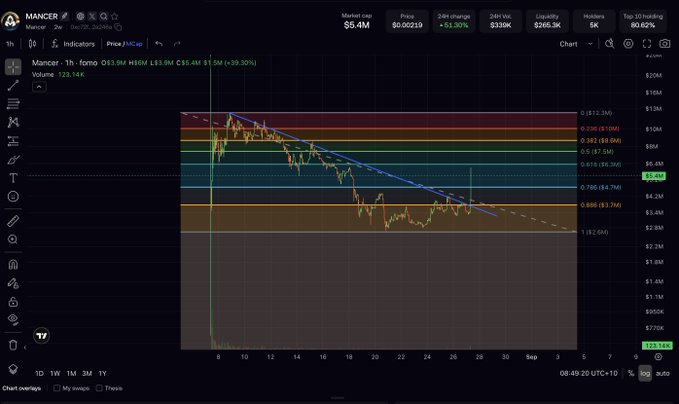Viewport: 679px width, 404px height.
Task: Undo the last chart action
Action: tap(159, 44)
